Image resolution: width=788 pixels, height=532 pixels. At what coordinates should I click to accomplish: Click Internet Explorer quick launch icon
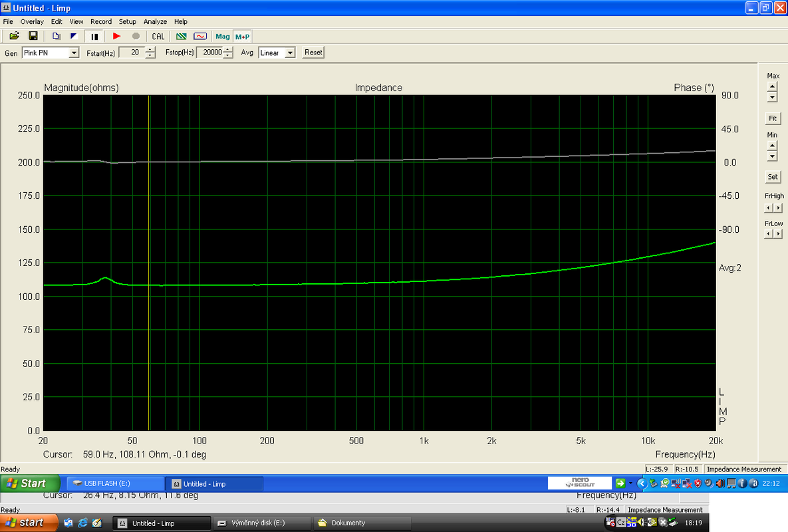82,523
